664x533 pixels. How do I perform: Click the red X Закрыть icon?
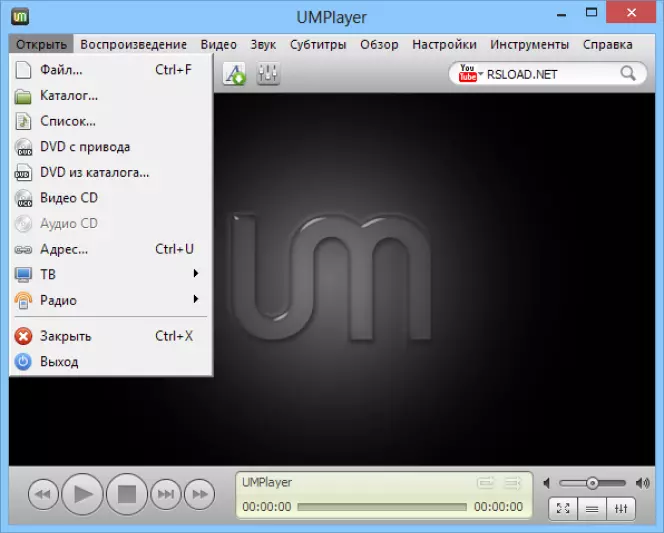pyautogui.click(x=23, y=337)
